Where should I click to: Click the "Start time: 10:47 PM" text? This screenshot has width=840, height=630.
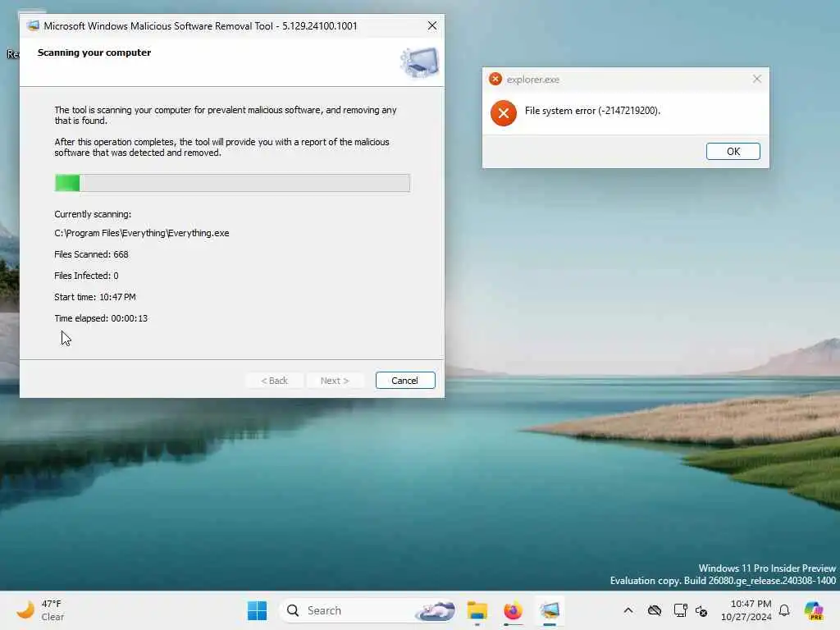tap(95, 297)
